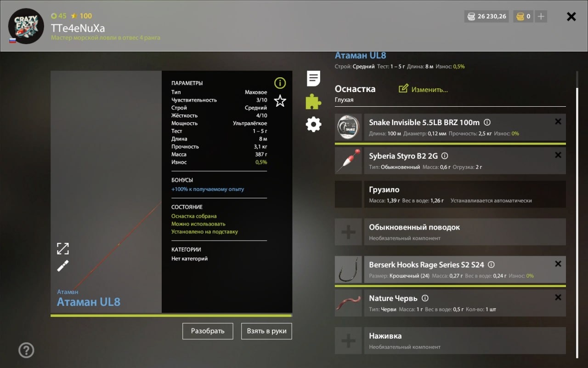Show info for Snake Invisible 5.5LB line
This screenshot has width=588, height=368.
pos(487,123)
